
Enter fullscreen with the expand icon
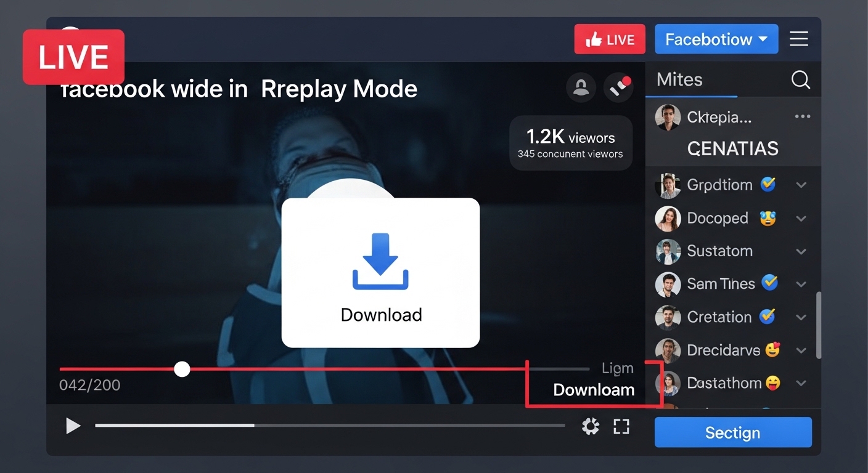pyautogui.click(x=621, y=426)
